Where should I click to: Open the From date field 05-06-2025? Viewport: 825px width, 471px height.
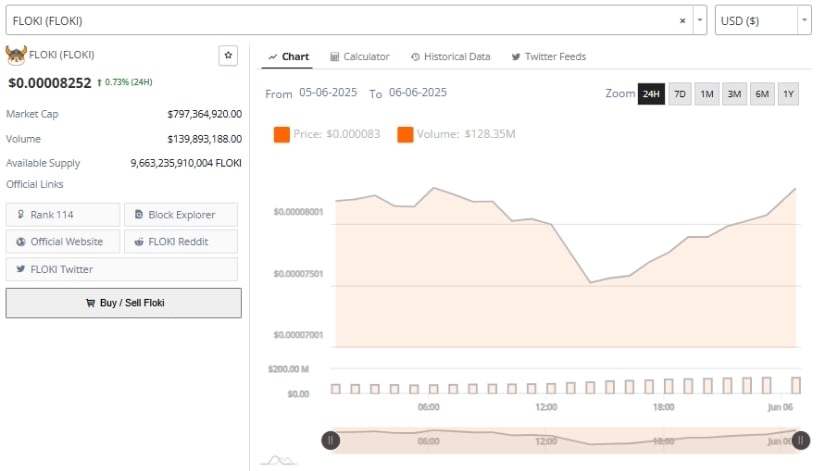(329, 93)
